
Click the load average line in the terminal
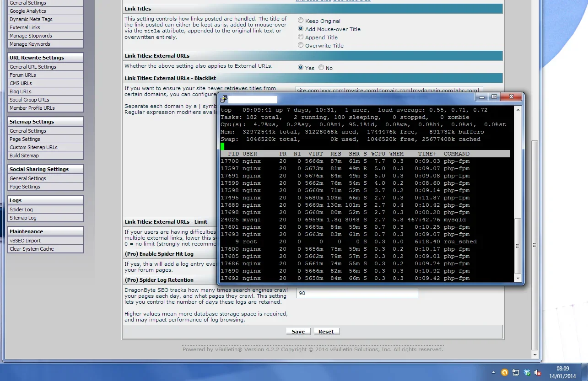click(354, 110)
